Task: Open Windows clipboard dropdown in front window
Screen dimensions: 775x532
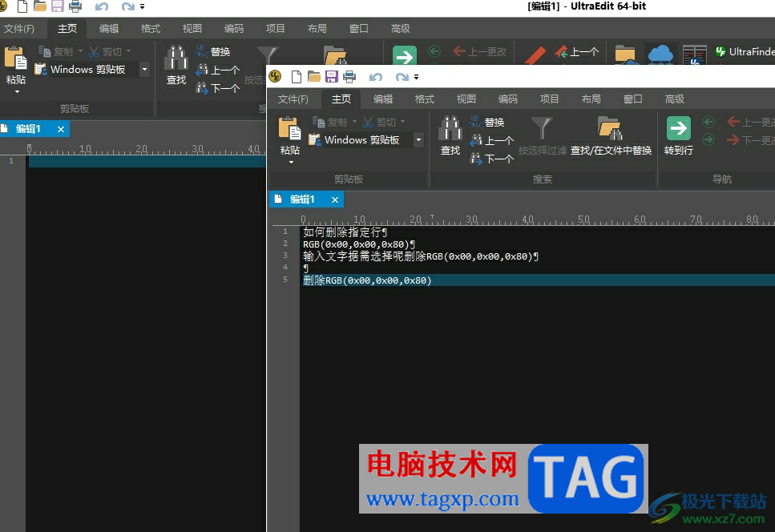Action: pyautogui.click(x=418, y=139)
